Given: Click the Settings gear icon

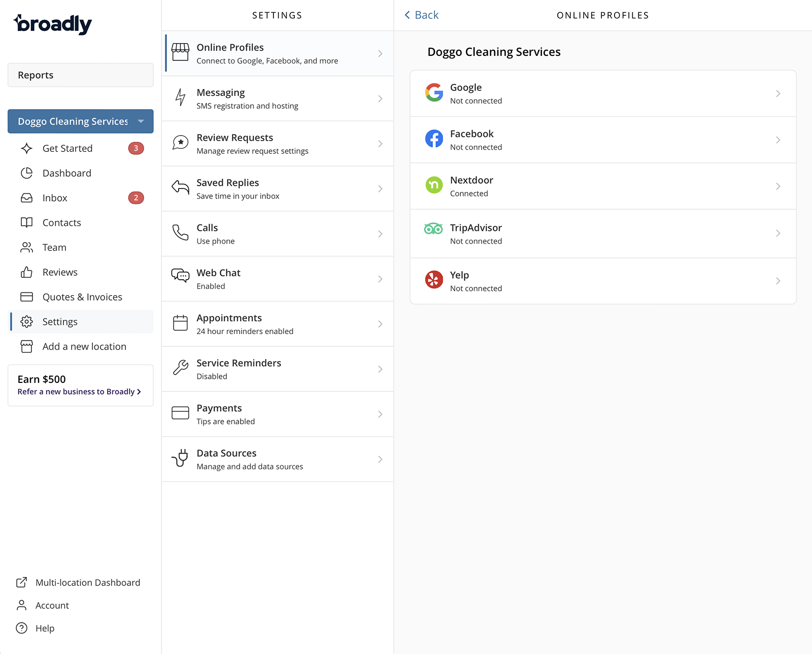Looking at the screenshot, I should pos(27,321).
